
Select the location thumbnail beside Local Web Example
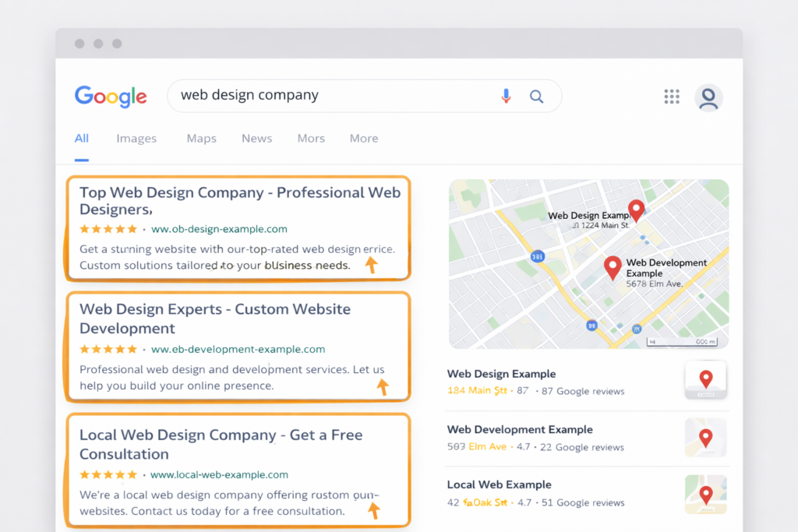[705, 494]
